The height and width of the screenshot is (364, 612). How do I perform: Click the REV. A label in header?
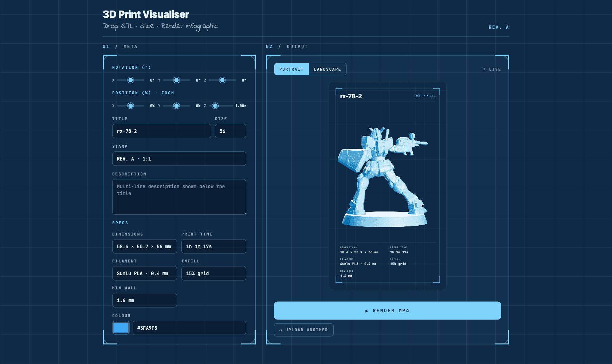(499, 27)
